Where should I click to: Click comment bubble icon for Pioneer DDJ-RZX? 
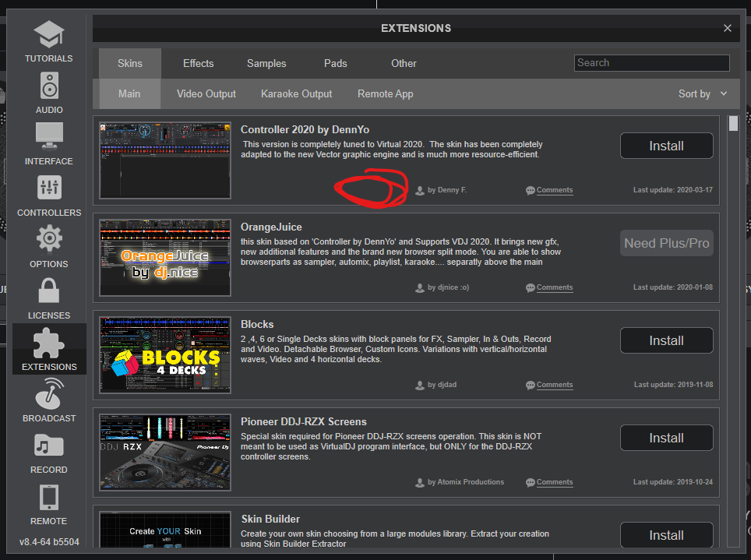coord(531,482)
